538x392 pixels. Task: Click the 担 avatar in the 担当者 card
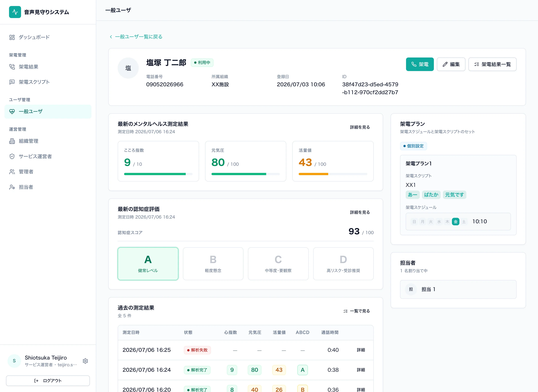pyautogui.click(x=411, y=289)
